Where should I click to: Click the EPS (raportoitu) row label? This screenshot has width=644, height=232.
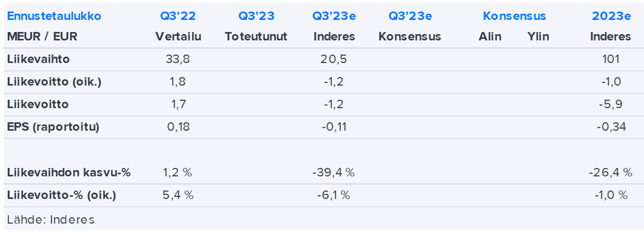click(53, 127)
